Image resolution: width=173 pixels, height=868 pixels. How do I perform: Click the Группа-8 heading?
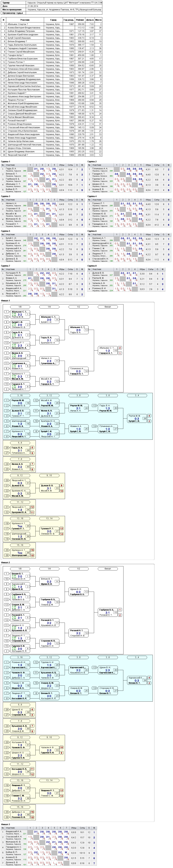pyautogui.click(x=92, y=266)
